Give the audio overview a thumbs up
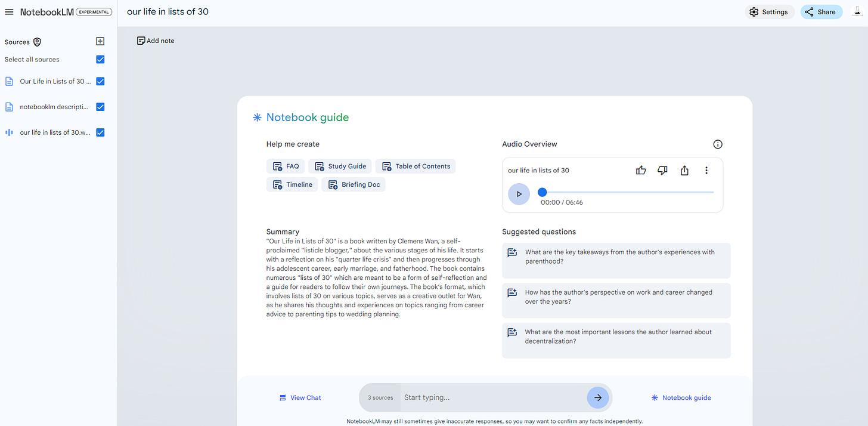Image resolution: width=868 pixels, height=426 pixels. [x=641, y=170]
